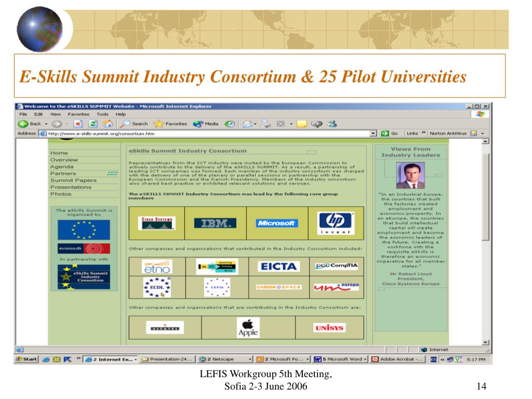Open the Help menu
The width and height of the screenshot is (532, 399).
121,114
